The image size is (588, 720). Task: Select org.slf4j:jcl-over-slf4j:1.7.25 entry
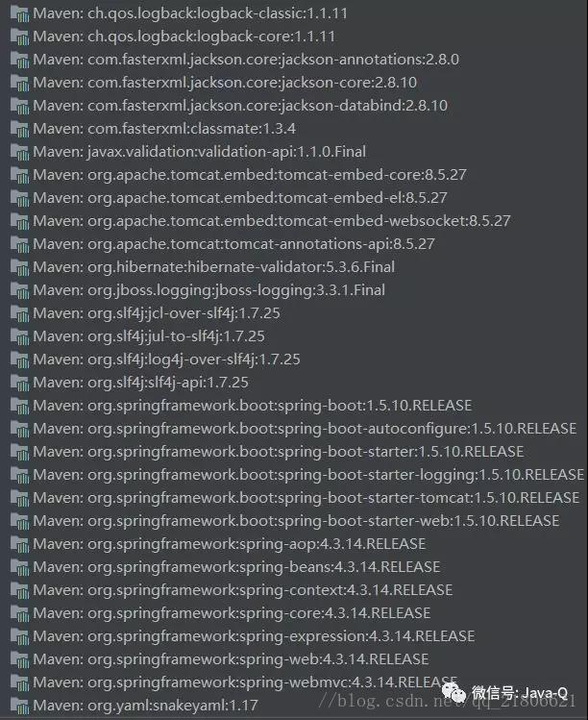coord(145,313)
